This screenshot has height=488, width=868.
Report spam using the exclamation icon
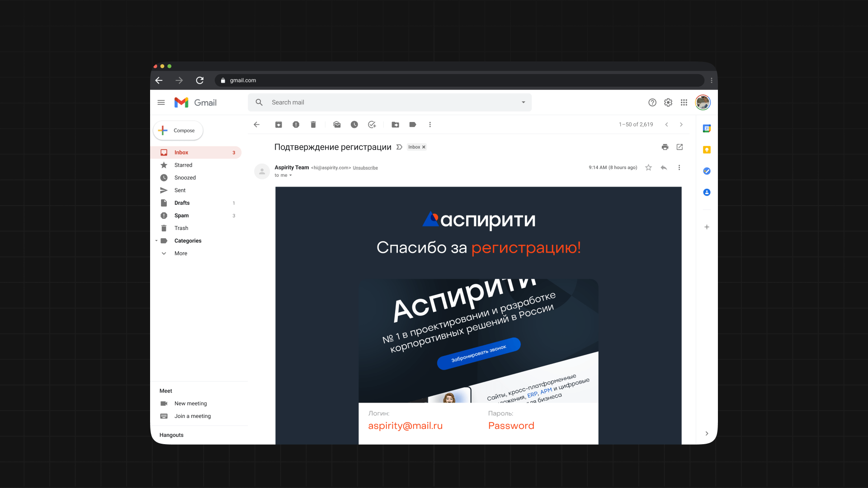[296, 125]
